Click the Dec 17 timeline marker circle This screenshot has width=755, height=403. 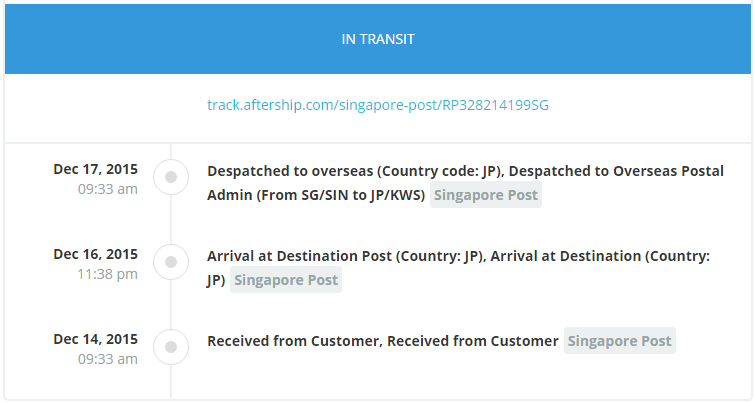click(171, 177)
